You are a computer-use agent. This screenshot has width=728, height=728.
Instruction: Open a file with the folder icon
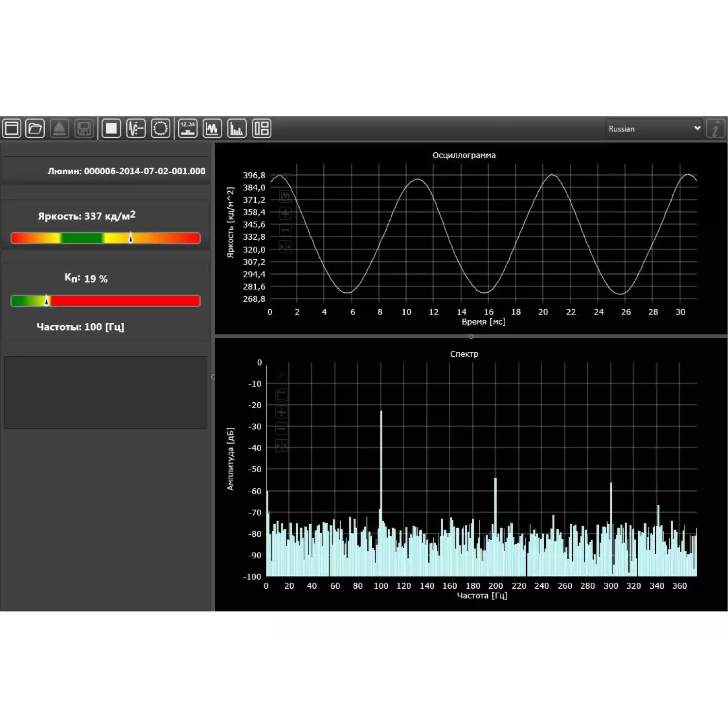coord(35,129)
